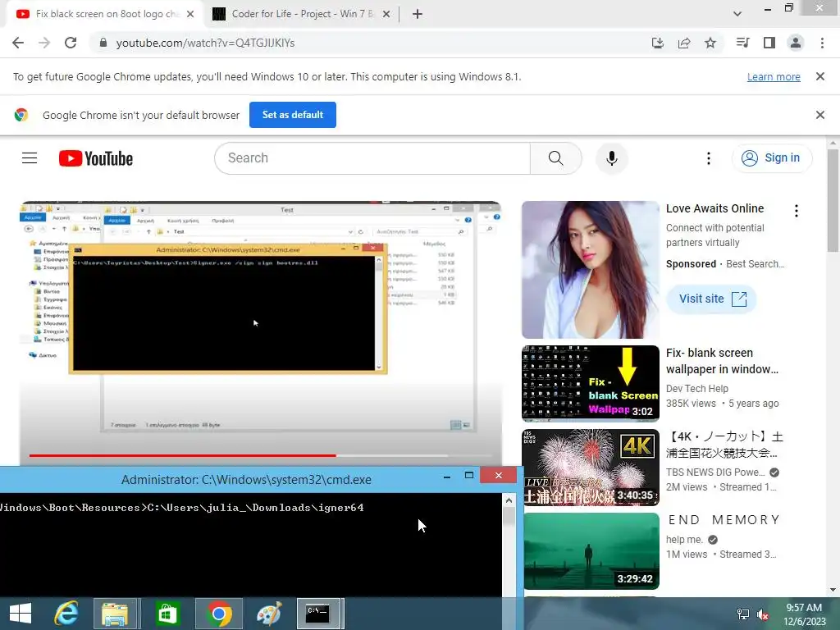840x630 pixels.
Task: Open the 'Love Awaits Online' ad thumbnail
Action: (591, 269)
